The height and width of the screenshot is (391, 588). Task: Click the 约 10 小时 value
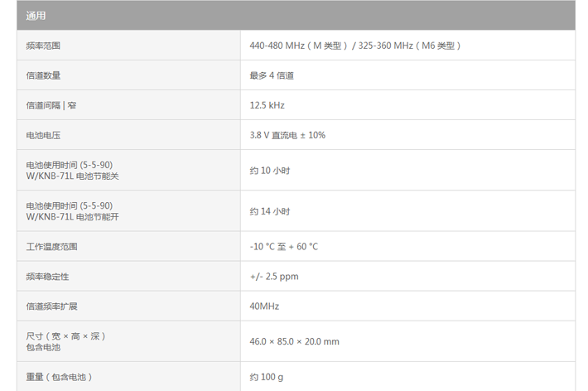pos(270,171)
